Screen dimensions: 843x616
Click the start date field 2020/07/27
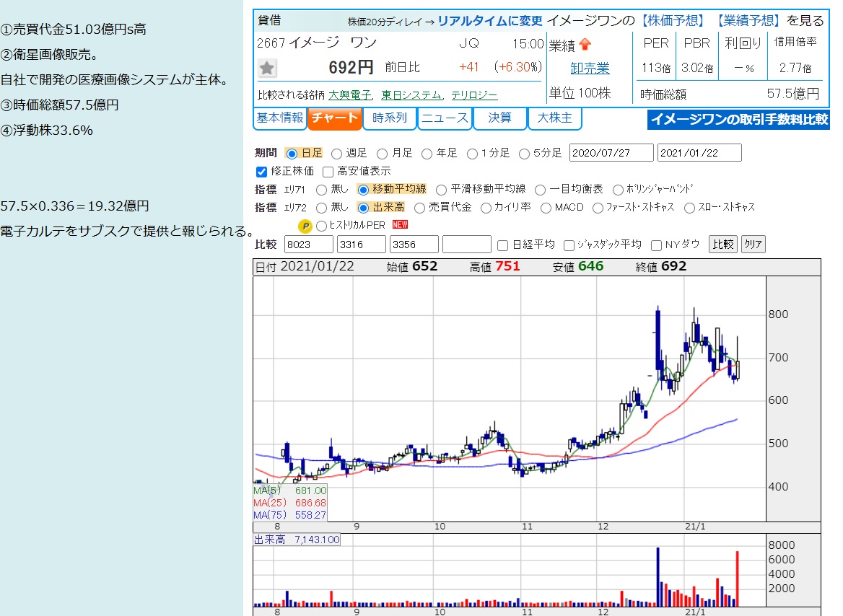[x=611, y=153]
